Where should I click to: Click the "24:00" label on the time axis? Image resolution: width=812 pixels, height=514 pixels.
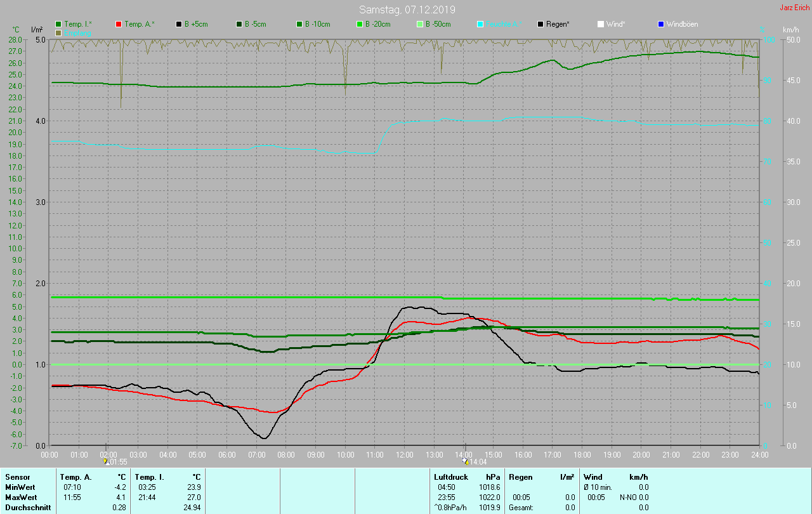[759, 454]
